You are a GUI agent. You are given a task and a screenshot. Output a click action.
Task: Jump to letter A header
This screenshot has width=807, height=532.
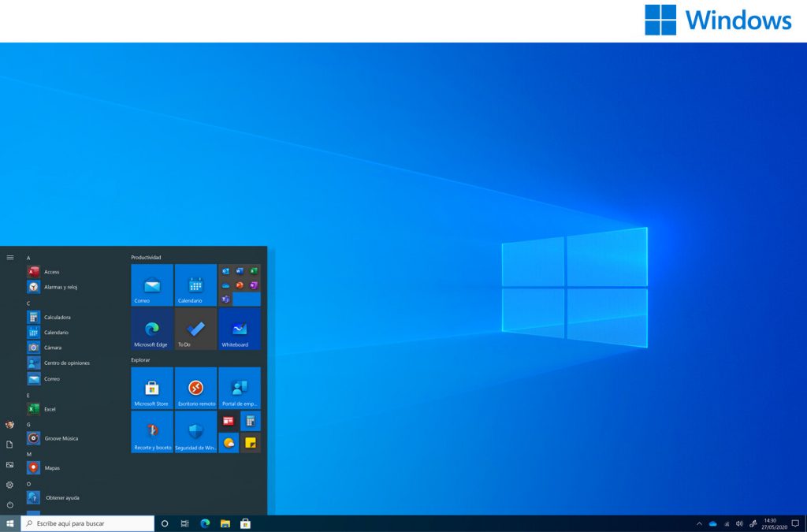pos(28,258)
